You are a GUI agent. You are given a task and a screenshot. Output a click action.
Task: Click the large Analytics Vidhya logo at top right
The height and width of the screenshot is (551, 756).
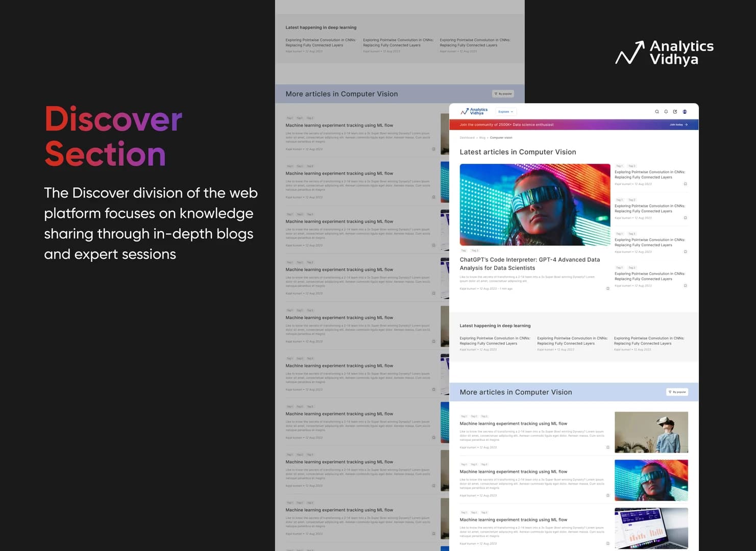pyautogui.click(x=664, y=53)
